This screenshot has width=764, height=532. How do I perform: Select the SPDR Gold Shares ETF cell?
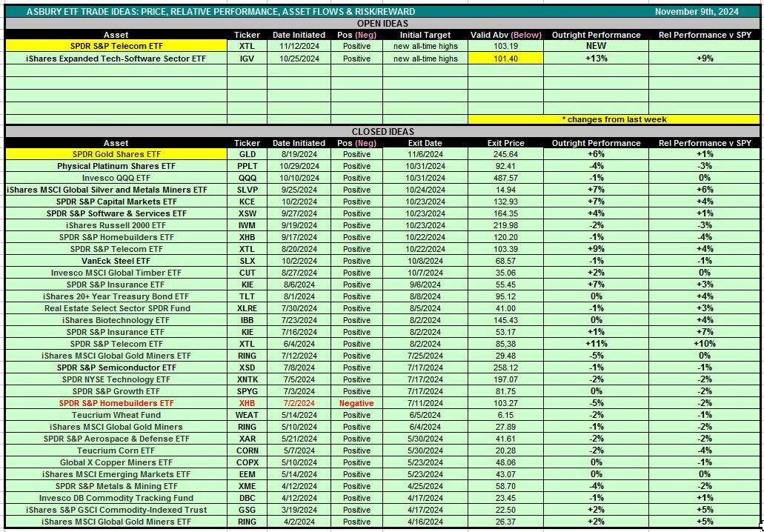point(116,154)
